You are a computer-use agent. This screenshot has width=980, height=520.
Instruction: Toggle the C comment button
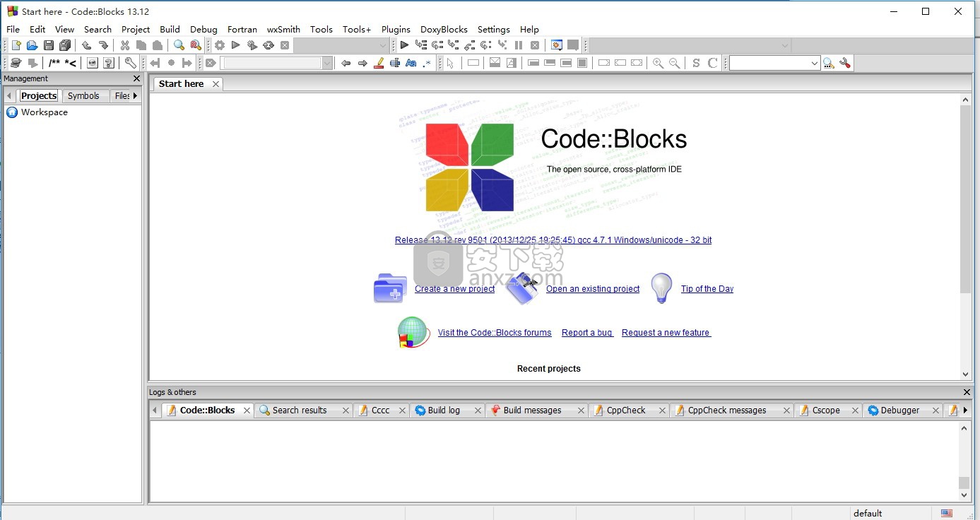(713, 63)
